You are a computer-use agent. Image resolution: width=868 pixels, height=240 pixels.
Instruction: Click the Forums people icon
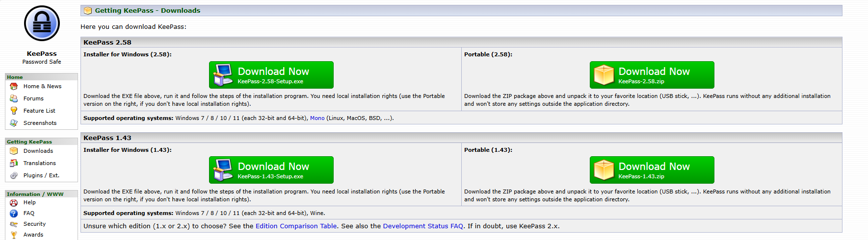click(x=14, y=98)
